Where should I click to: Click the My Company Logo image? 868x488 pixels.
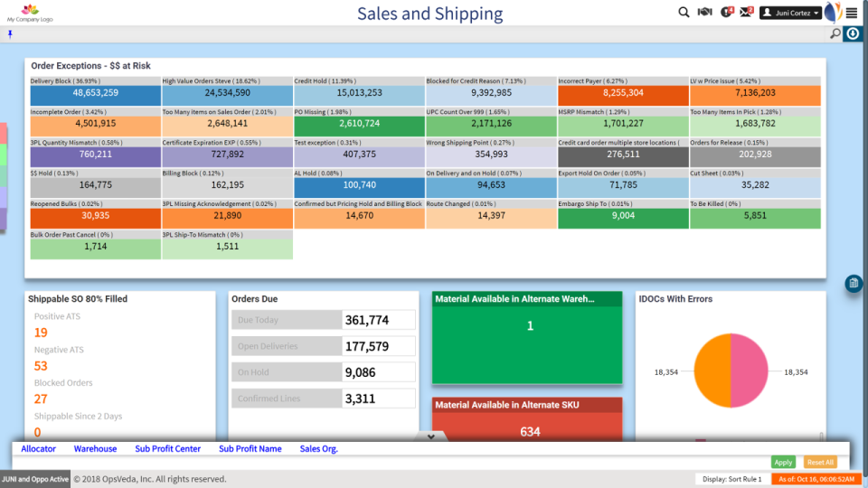click(x=30, y=13)
